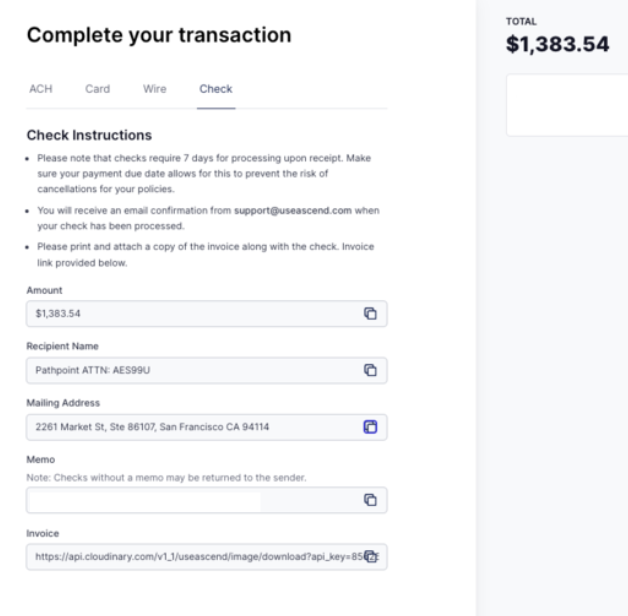Copy the Amount value

click(x=369, y=314)
